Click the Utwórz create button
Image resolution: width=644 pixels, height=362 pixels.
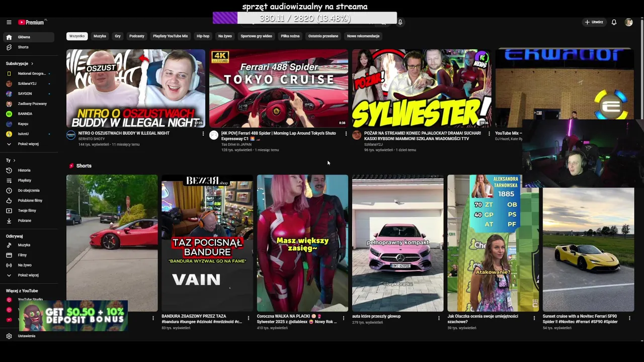594,22
